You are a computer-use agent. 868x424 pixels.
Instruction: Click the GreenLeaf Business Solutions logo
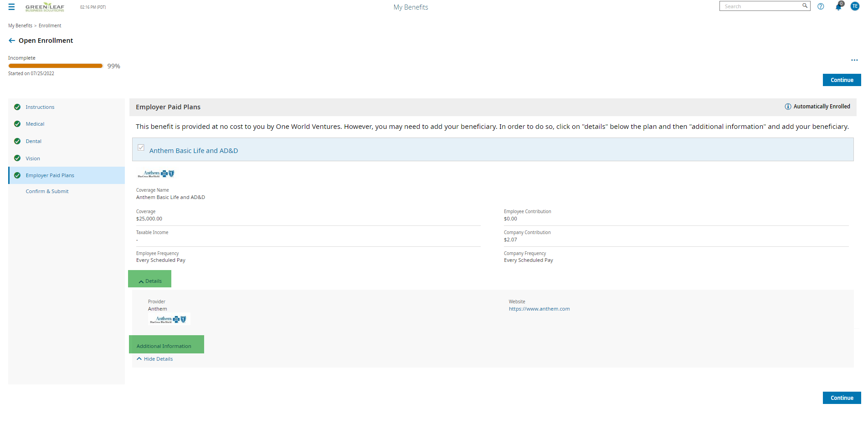pos(45,7)
